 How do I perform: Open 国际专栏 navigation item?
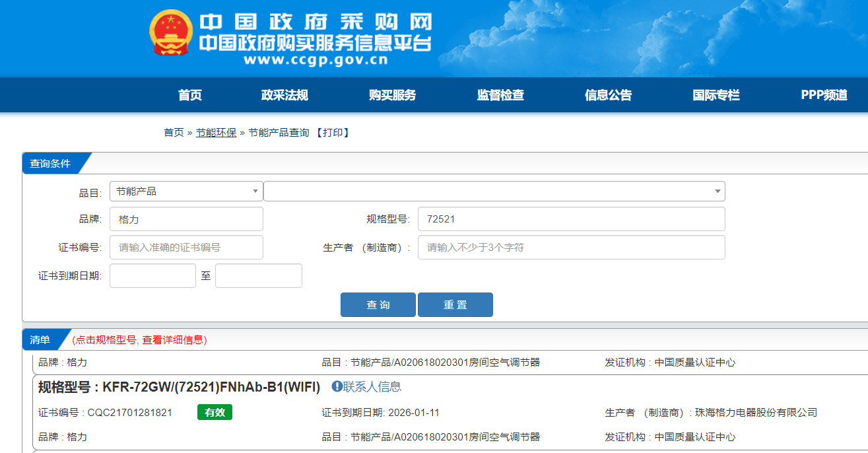click(x=716, y=95)
